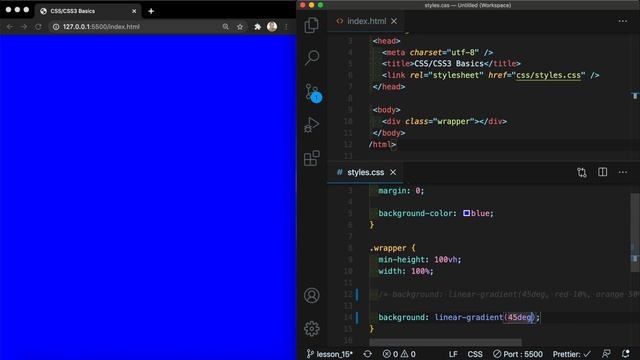Screen dimensions: 640x360
Task: Click the title tag line in index.html
Action: pyautogui.click(x=451, y=64)
